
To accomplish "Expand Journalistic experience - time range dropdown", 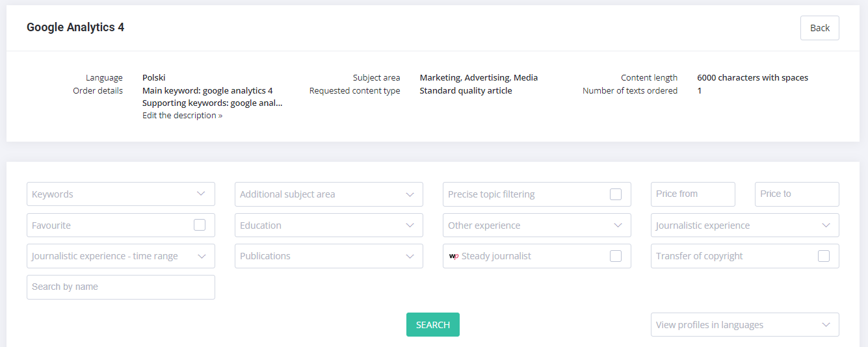I will pyautogui.click(x=121, y=256).
